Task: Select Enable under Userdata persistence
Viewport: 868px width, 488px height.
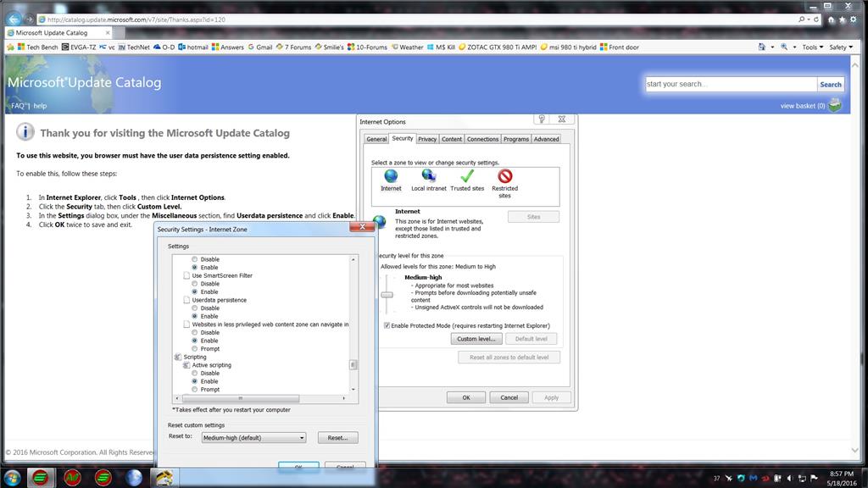Action: coord(194,316)
